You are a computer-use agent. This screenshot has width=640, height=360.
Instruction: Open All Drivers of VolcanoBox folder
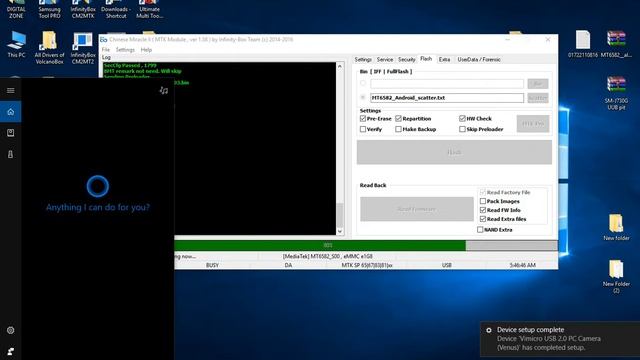(x=49, y=48)
